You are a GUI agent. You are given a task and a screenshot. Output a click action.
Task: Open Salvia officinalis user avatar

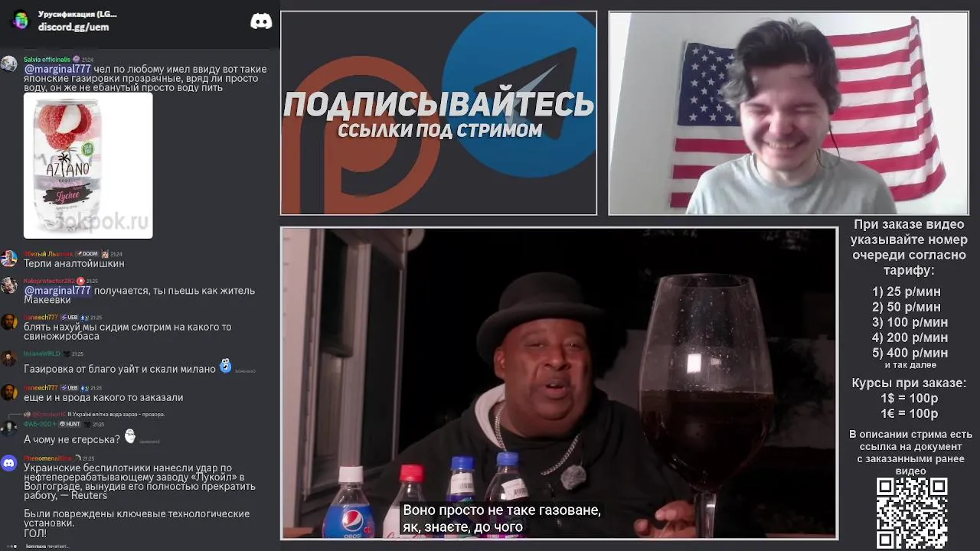click(x=9, y=64)
